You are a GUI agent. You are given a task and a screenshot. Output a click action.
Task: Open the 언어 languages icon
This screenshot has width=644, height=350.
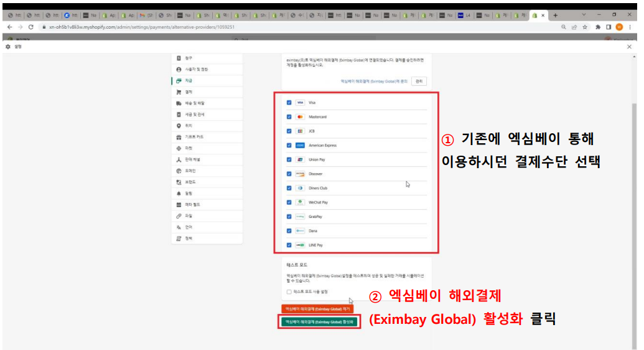point(179,227)
